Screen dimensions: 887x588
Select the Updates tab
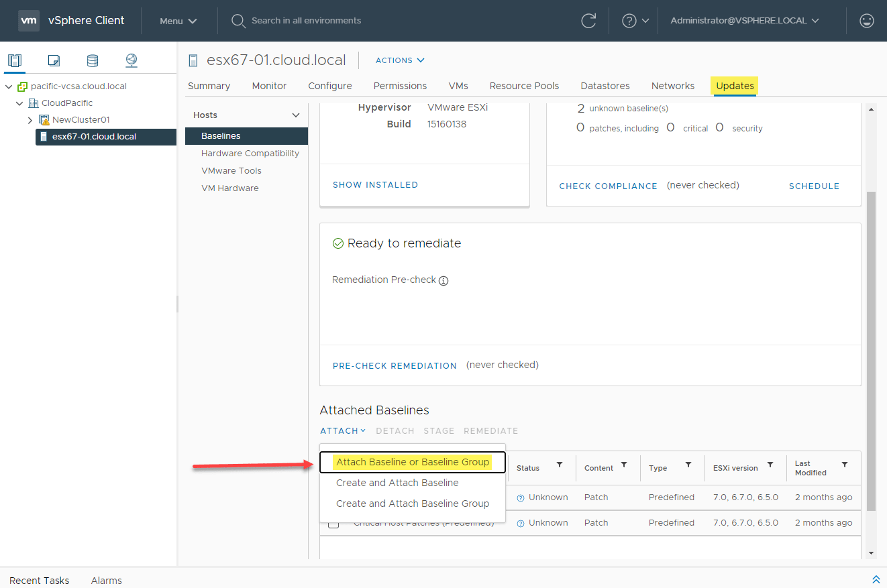735,86
